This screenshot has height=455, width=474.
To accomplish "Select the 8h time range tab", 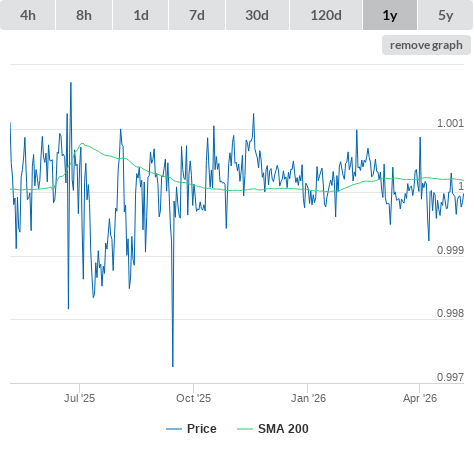I will point(84,15).
